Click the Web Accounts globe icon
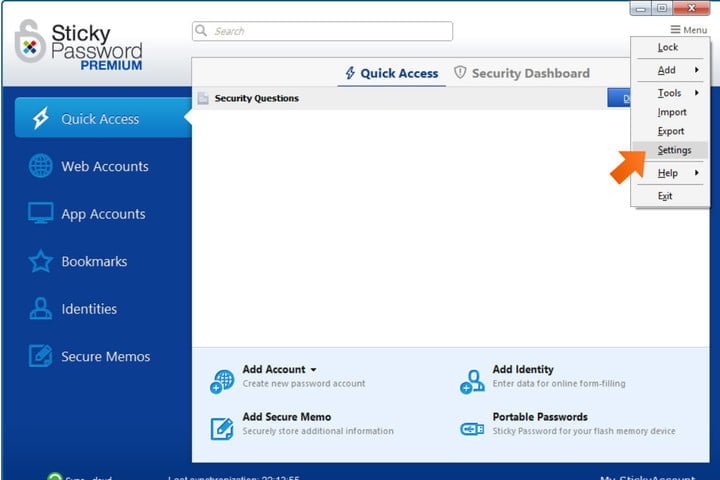 coord(40,165)
